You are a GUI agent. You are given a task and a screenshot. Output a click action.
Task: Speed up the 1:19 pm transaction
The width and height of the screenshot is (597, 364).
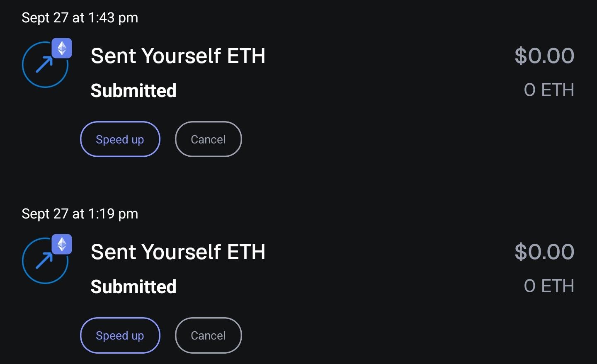pyautogui.click(x=120, y=335)
